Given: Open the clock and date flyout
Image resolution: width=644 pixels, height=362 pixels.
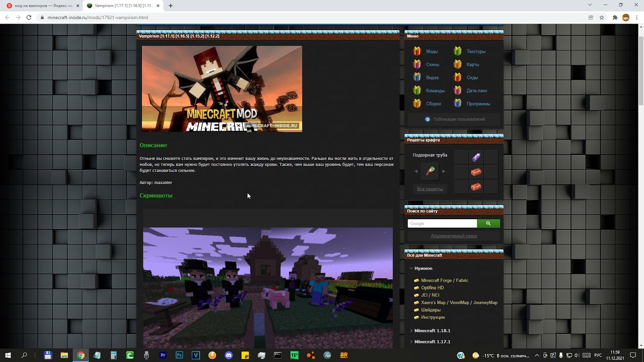Looking at the screenshot, I should 615,355.
